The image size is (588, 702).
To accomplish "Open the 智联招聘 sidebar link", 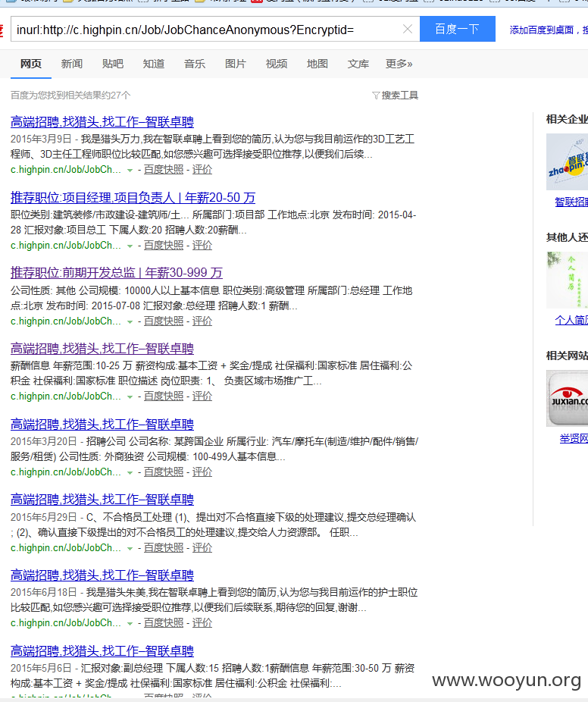I will pos(571,202).
